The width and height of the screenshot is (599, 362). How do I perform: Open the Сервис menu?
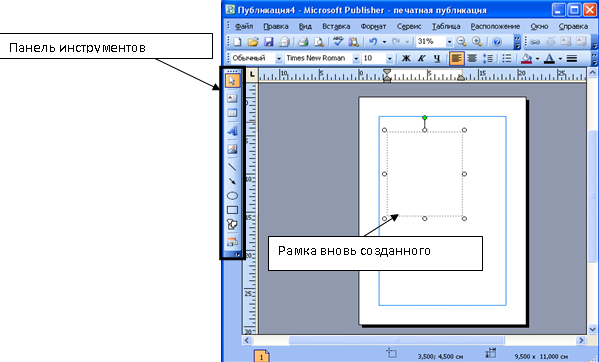tap(409, 26)
